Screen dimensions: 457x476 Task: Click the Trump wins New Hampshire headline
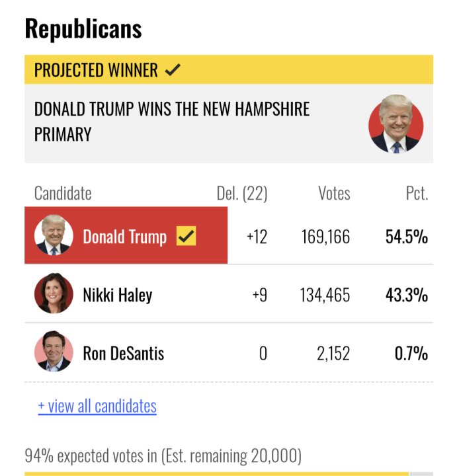172,122
